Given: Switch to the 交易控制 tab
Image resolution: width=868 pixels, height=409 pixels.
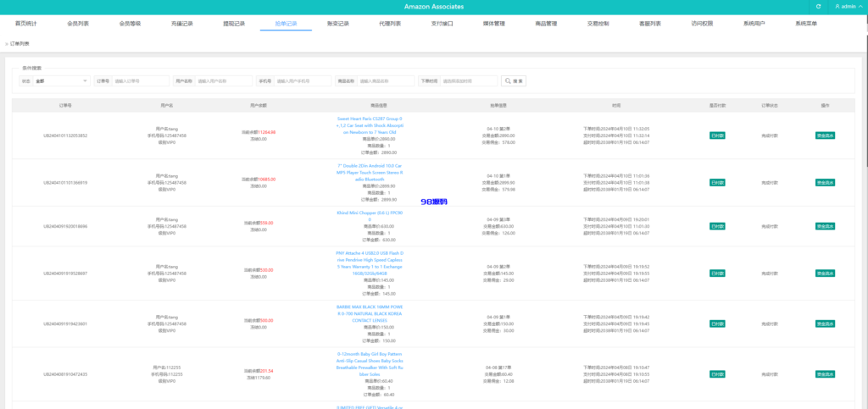Looking at the screenshot, I should (598, 24).
